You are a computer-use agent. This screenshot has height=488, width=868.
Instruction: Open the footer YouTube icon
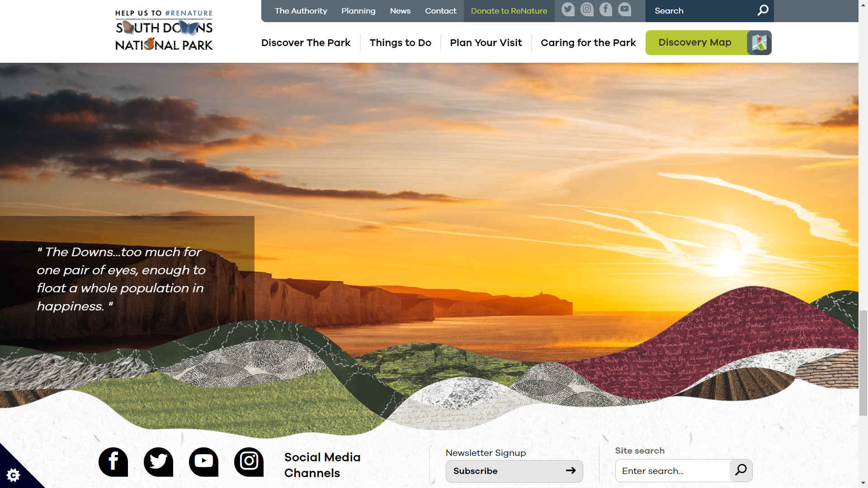pos(203,462)
